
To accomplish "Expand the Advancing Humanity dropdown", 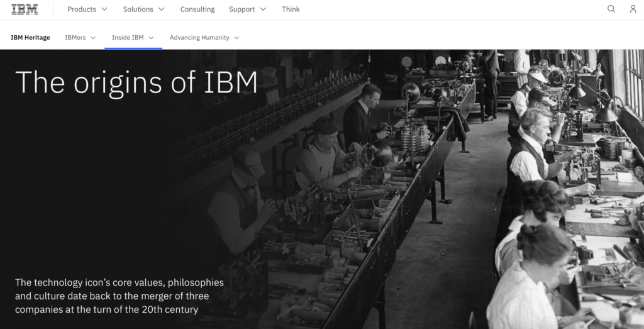I will (x=204, y=37).
